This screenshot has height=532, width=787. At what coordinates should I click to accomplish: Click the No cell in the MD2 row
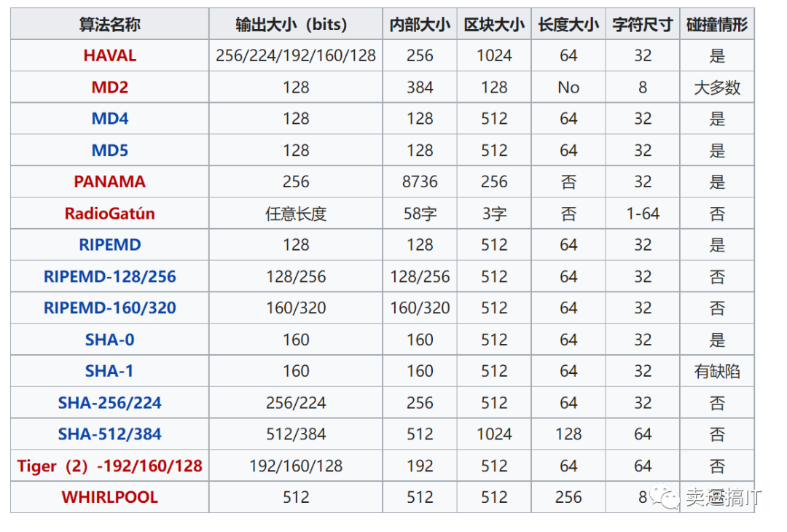(x=568, y=87)
